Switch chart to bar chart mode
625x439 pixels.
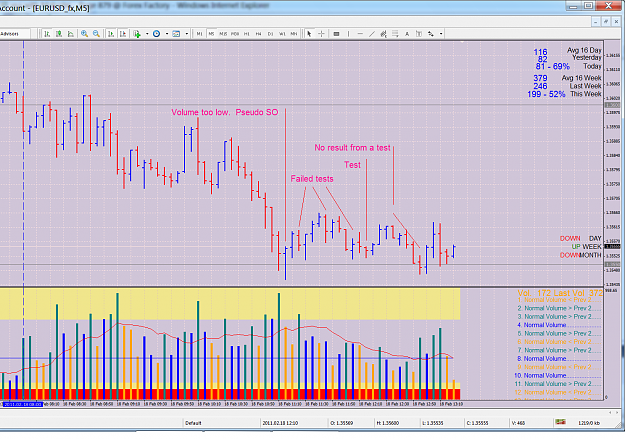tap(47, 34)
